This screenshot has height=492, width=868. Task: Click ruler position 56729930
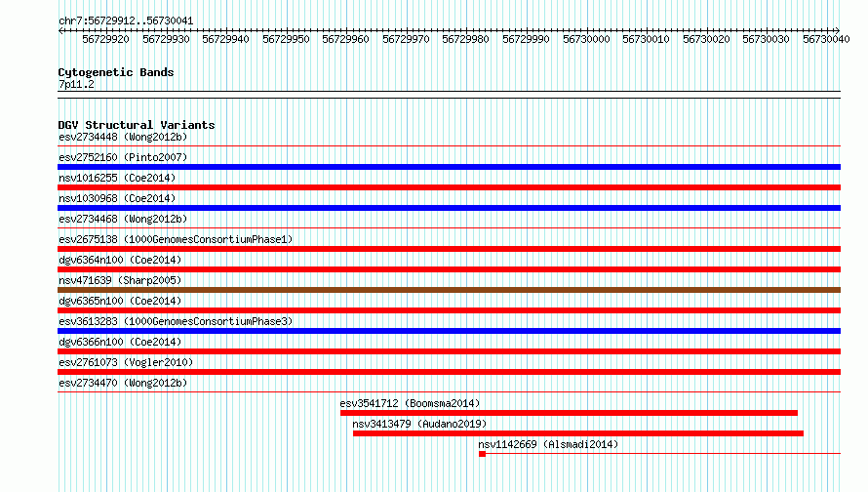pos(166,39)
